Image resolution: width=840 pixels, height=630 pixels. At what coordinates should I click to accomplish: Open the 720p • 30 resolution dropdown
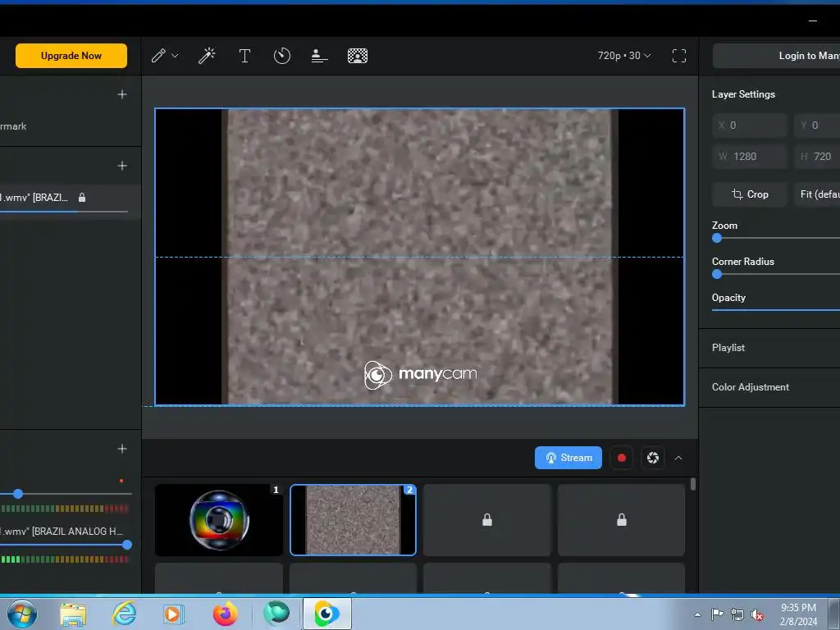click(624, 56)
